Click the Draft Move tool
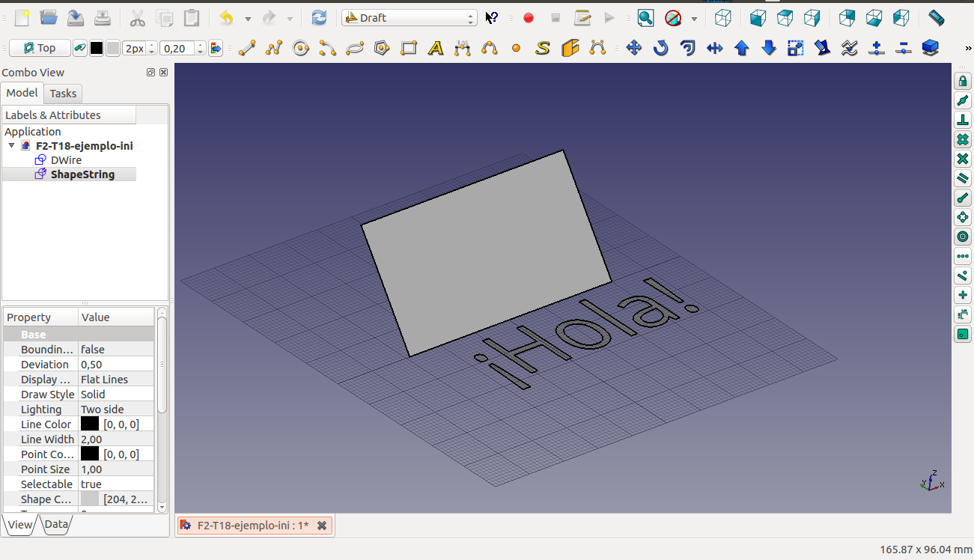 [634, 49]
